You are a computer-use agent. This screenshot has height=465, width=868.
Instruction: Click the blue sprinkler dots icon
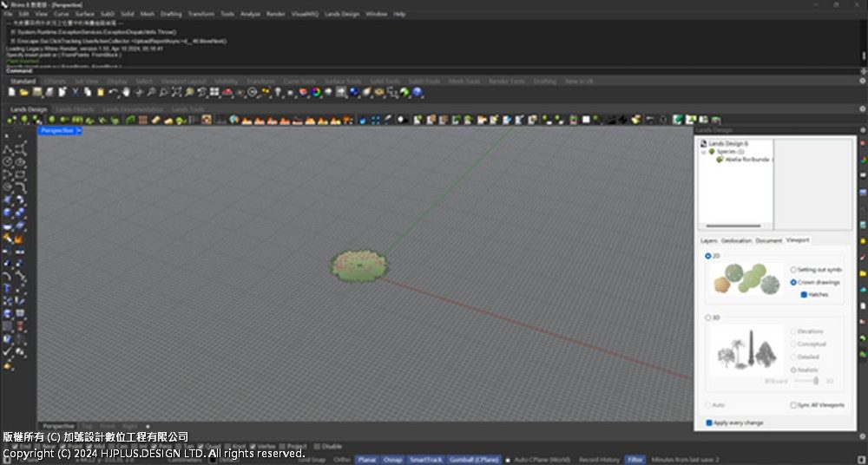point(375,120)
